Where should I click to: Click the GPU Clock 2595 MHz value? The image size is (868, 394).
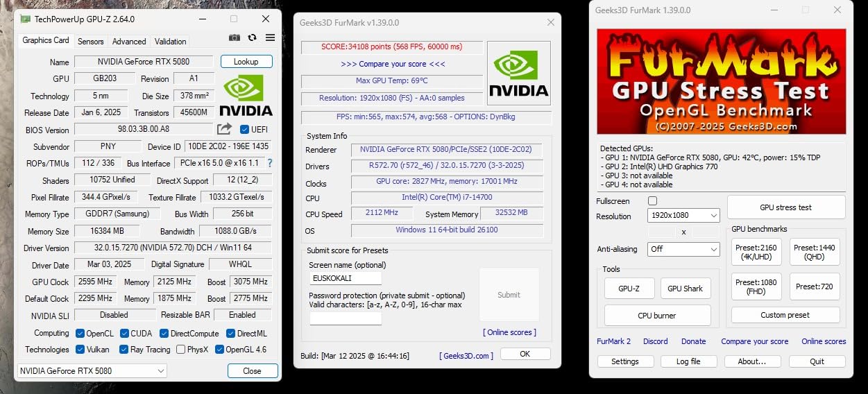tap(95, 282)
